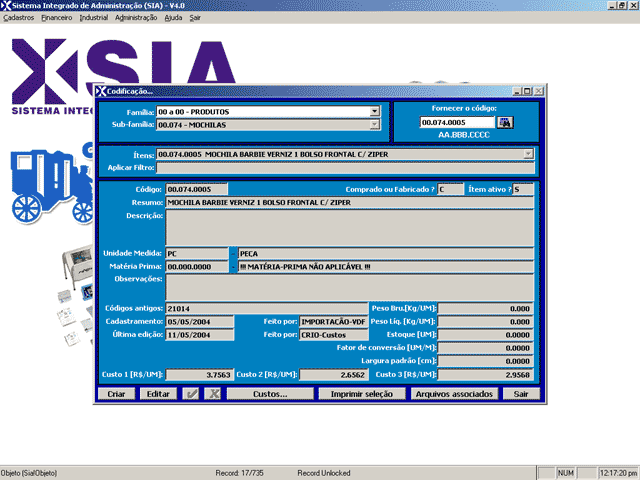Screen dimensions: 640x480
Task: Open the Custos... dialog button
Action: click(270, 394)
